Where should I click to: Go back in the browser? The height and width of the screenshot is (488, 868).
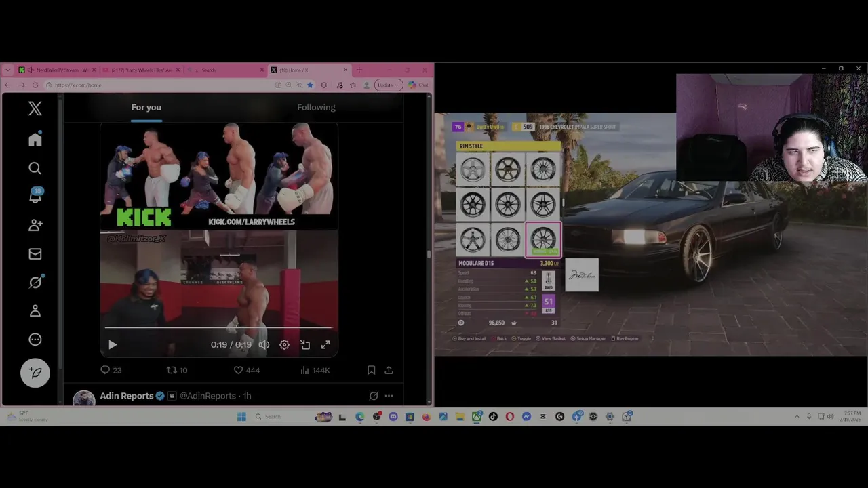7,85
